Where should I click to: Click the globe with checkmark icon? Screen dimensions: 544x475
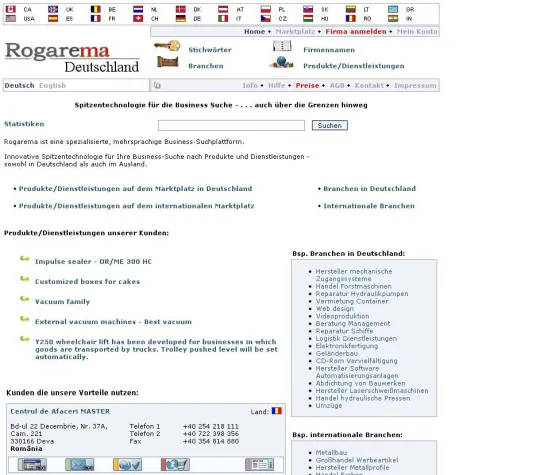[127, 465]
